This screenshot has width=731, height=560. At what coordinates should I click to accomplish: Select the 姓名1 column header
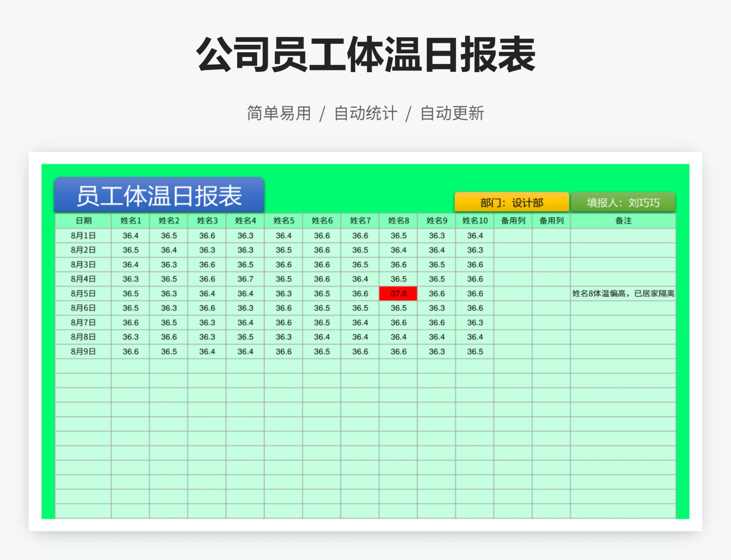coord(130,220)
